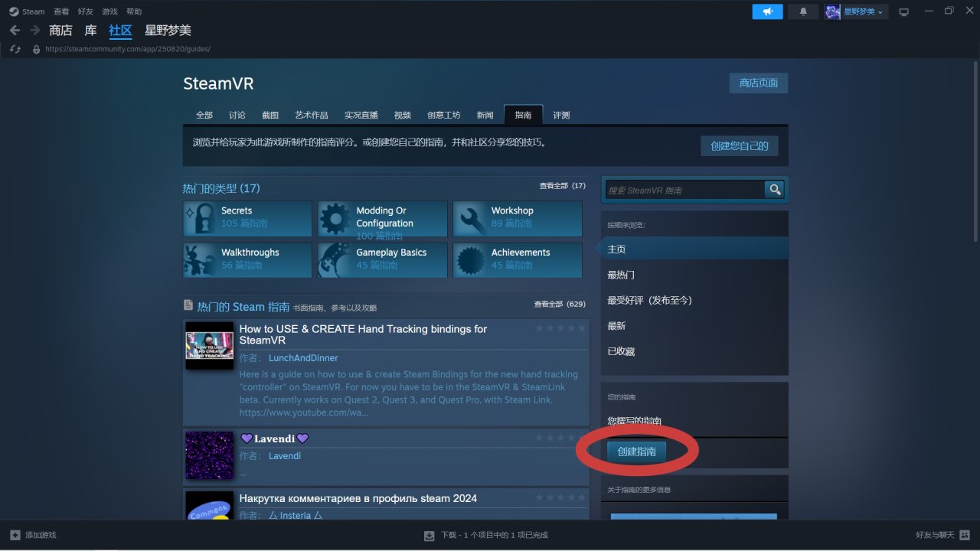Click 添加游戏 text in bottom bar

[x=41, y=535]
